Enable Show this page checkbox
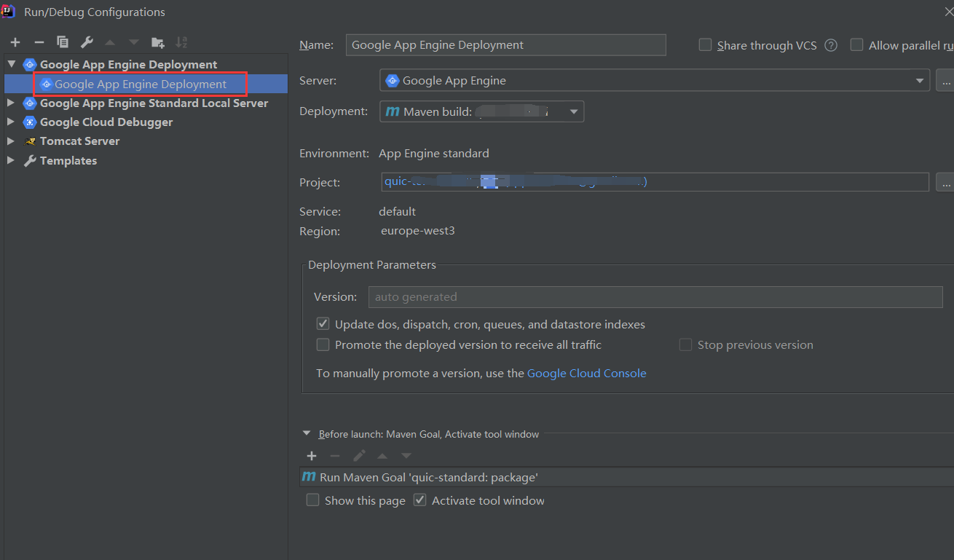 coord(312,500)
